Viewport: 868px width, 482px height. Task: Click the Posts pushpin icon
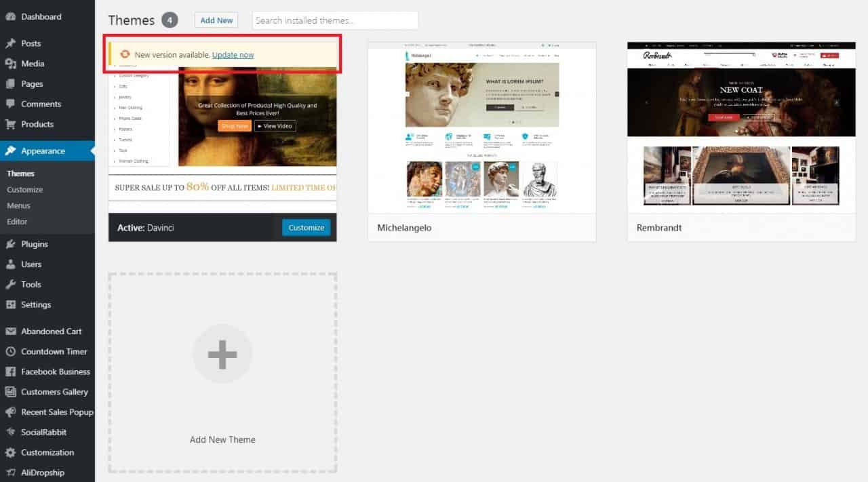[x=10, y=43]
